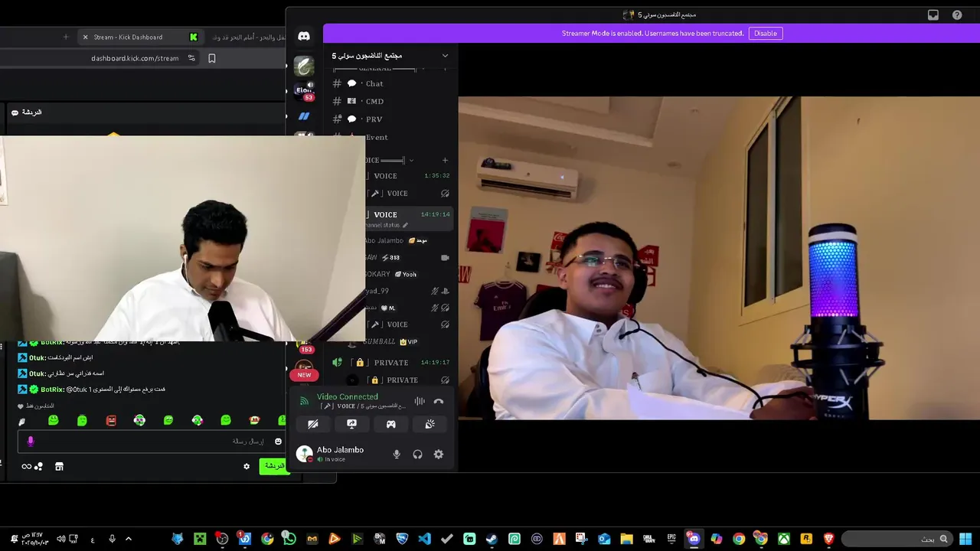Screen dimensions: 980x551
Task: Open the soundboard button in voice panel
Action: tap(430, 424)
